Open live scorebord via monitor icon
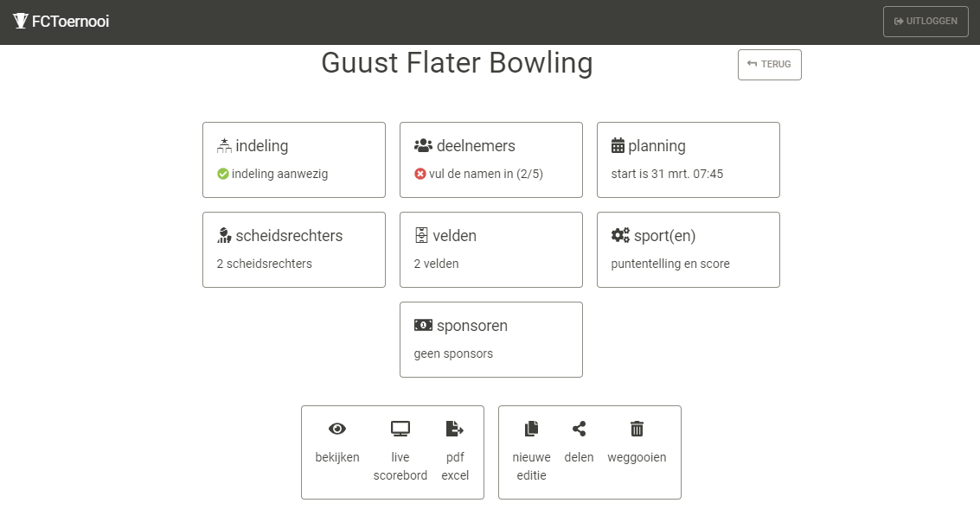 pyautogui.click(x=400, y=429)
